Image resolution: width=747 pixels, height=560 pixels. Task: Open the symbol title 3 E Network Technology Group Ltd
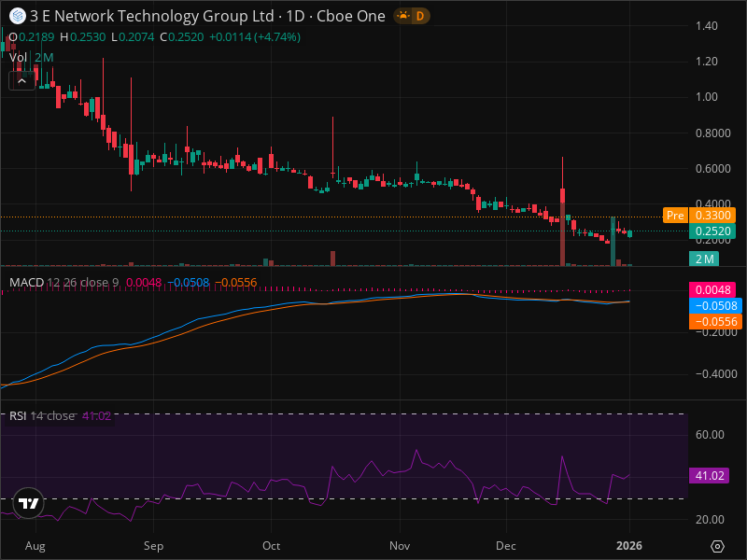coord(152,16)
